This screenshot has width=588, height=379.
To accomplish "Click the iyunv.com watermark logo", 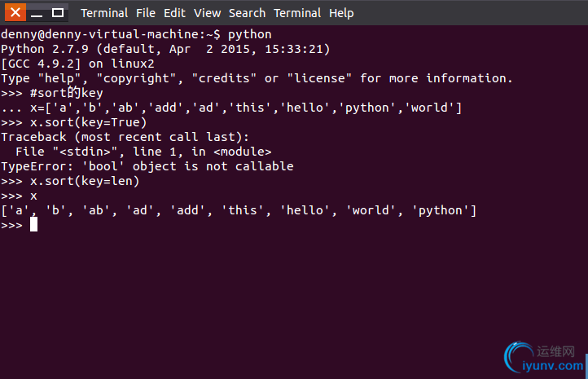I will [544, 357].
